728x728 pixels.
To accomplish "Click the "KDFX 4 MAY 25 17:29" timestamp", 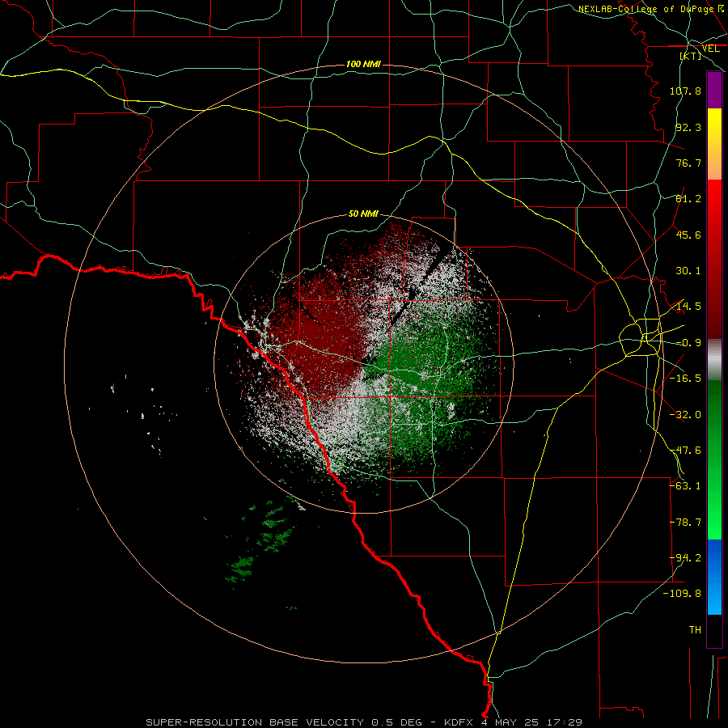I will (x=513, y=722).
